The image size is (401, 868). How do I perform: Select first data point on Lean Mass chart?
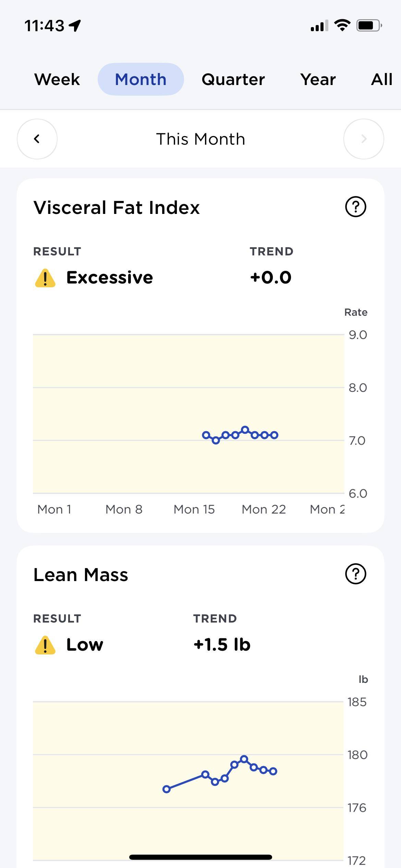pos(167,789)
